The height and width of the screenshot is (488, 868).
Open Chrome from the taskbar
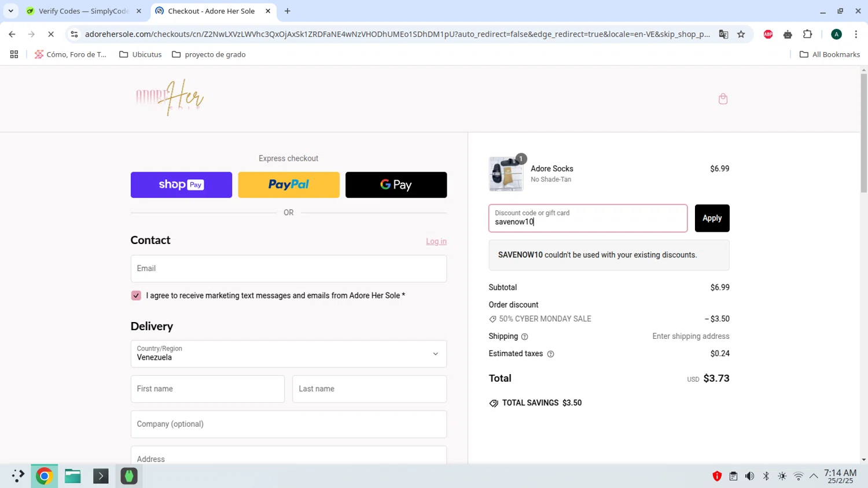[x=44, y=476]
